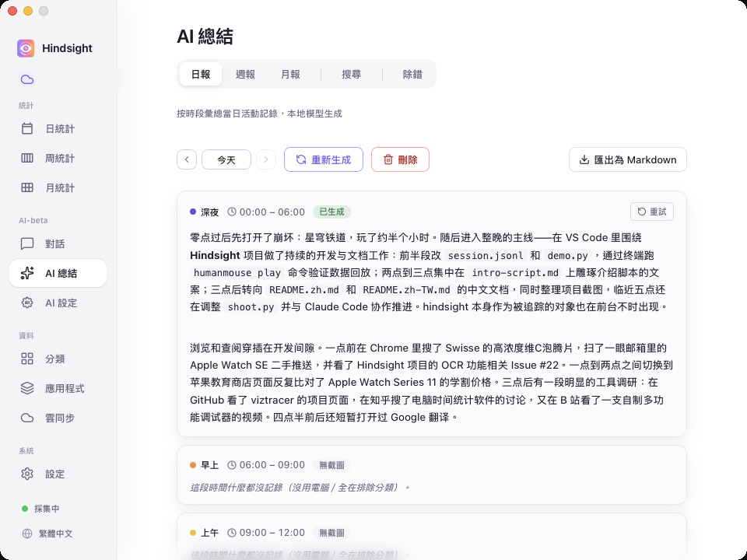747x560 pixels.
Task: Click 匯出為 Markdown button label
Action: click(636, 159)
